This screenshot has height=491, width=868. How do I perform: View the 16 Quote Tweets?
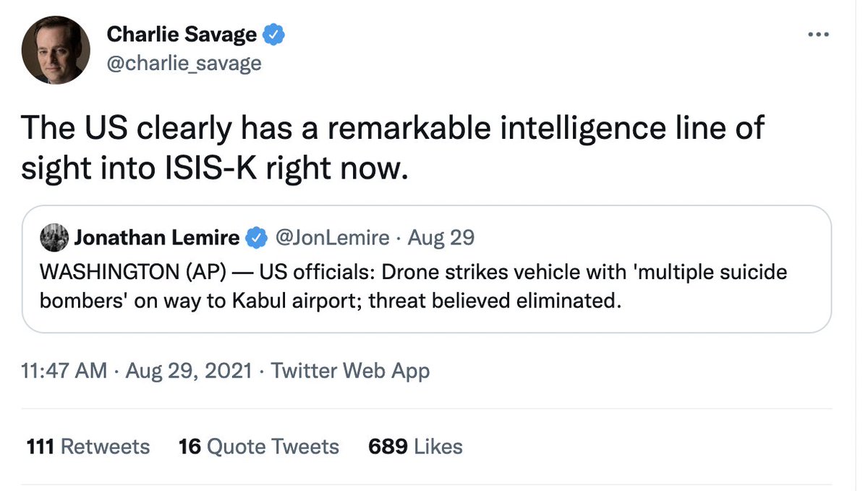click(259, 446)
